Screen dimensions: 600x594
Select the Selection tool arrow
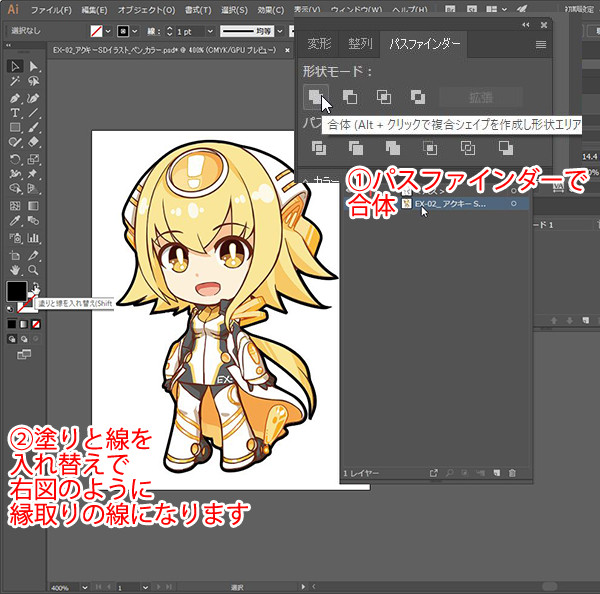pyautogui.click(x=15, y=66)
